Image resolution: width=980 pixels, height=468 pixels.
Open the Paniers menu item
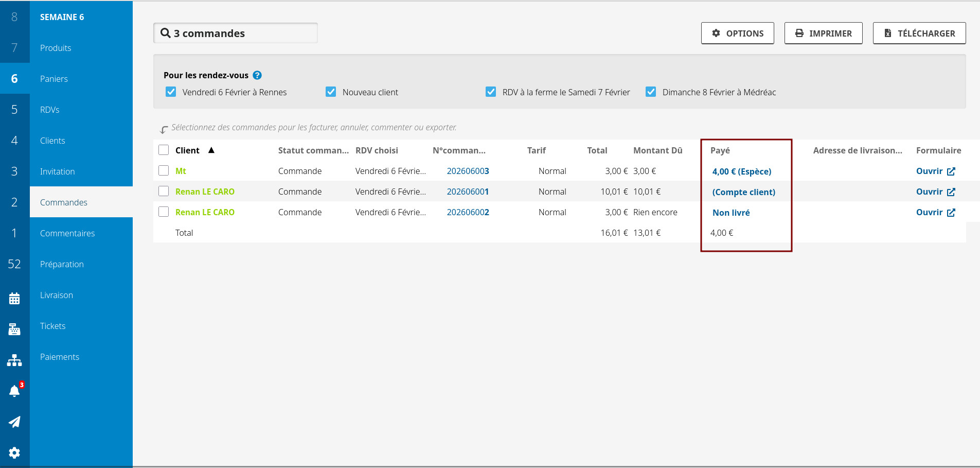tap(54, 79)
